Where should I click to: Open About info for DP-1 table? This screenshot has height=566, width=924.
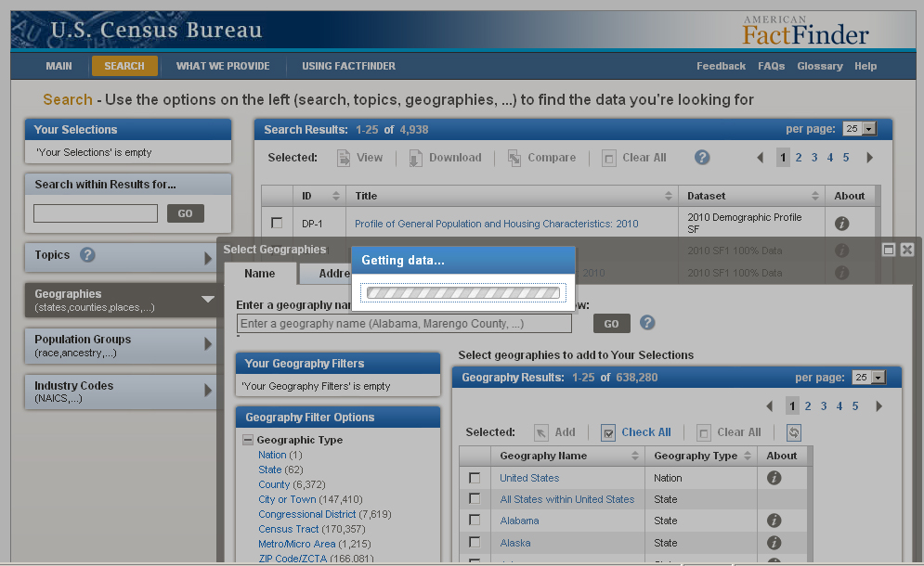tap(842, 224)
